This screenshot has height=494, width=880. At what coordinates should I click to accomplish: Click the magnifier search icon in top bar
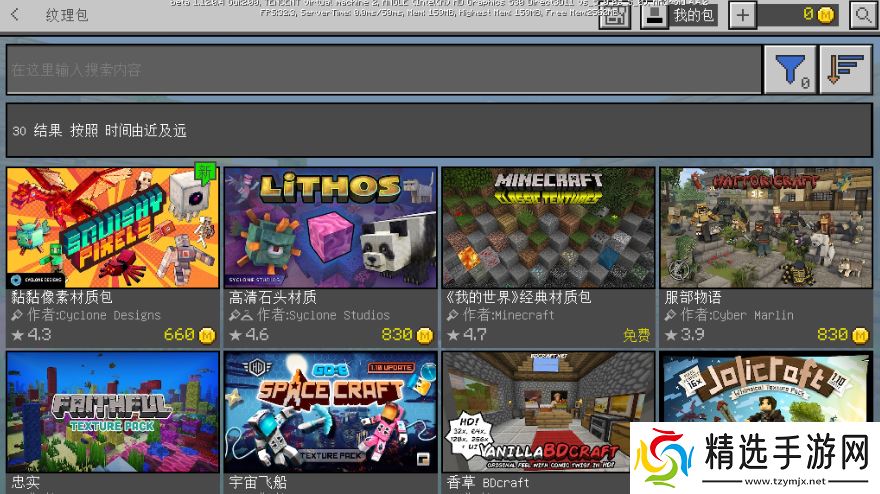862,15
